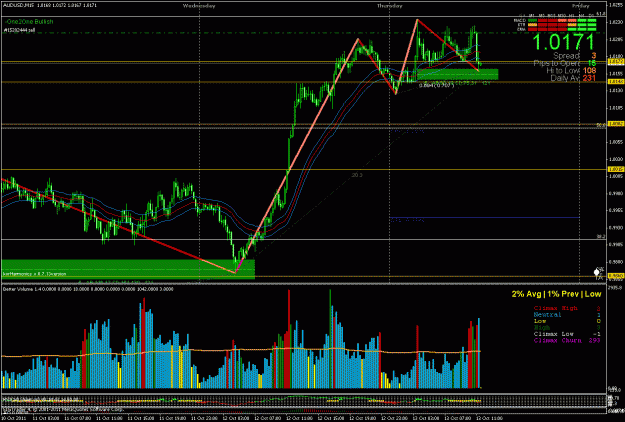The height and width of the screenshot is (422, 625).
Task: Click the korHarmonics version label
Action: pos(34,274)
